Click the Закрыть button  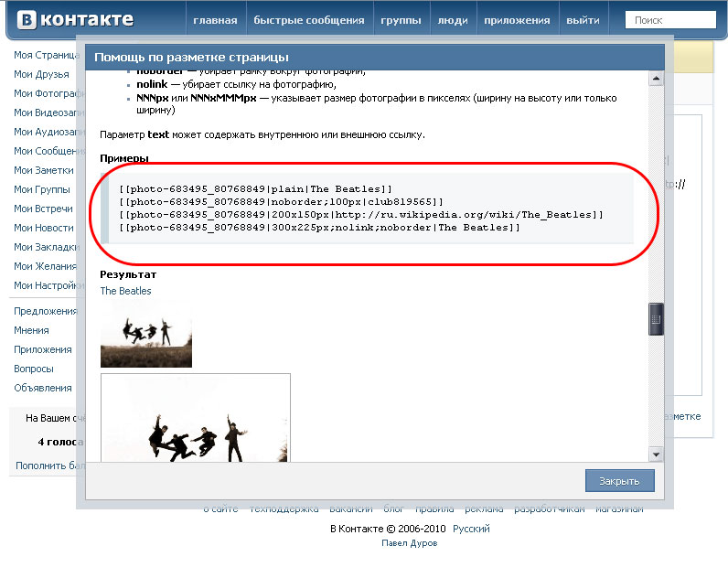point(620,481)
